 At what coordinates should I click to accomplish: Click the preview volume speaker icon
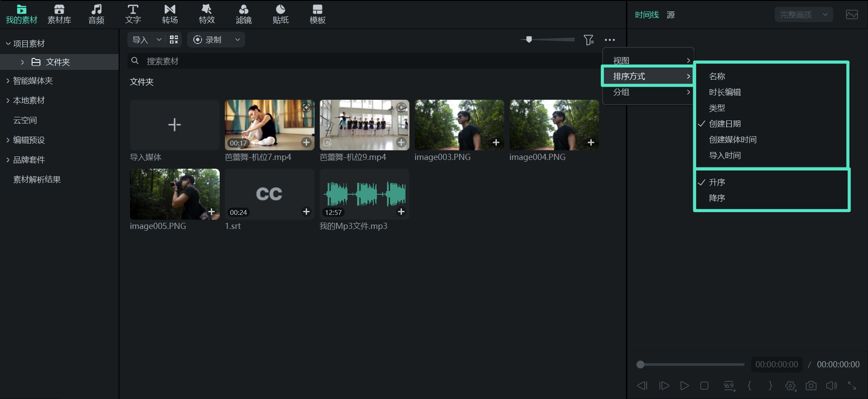pos(831,385)
